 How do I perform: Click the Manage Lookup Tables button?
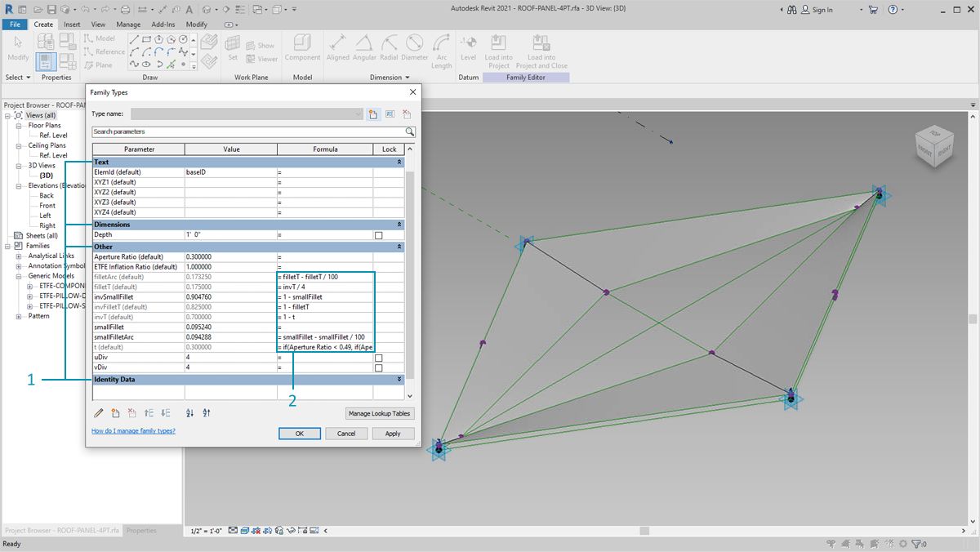coord(380,414)
